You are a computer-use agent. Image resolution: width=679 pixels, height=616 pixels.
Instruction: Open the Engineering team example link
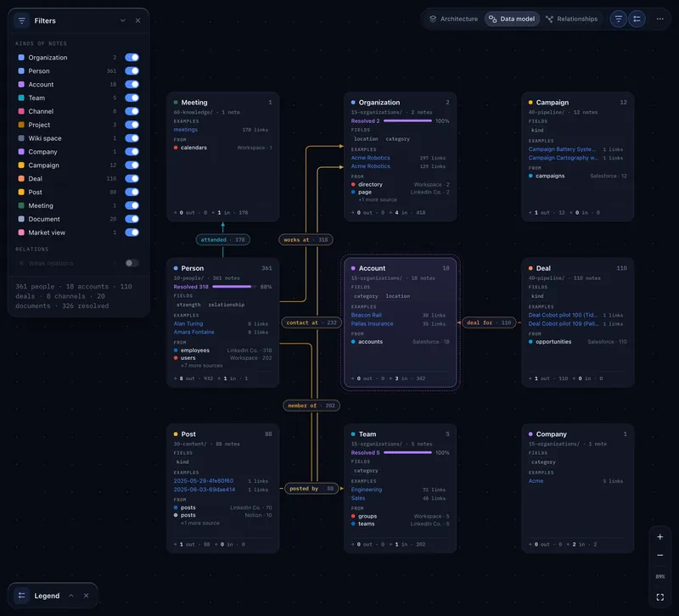pos(367,490)
